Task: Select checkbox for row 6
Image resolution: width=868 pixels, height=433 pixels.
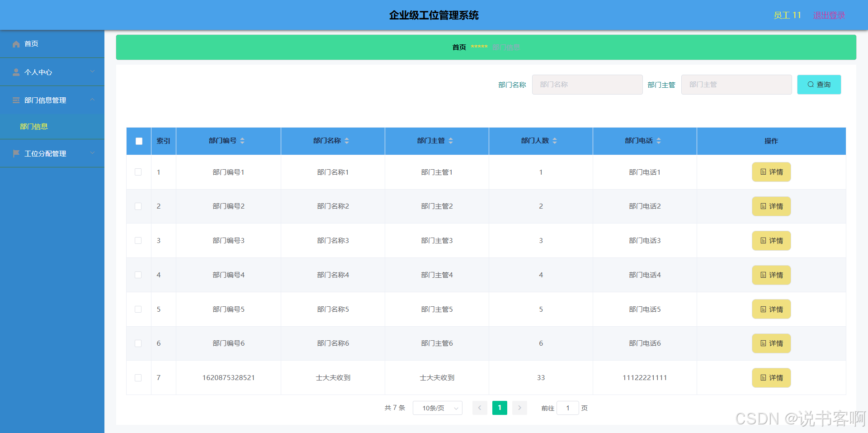Action: [x=138, y=343]
